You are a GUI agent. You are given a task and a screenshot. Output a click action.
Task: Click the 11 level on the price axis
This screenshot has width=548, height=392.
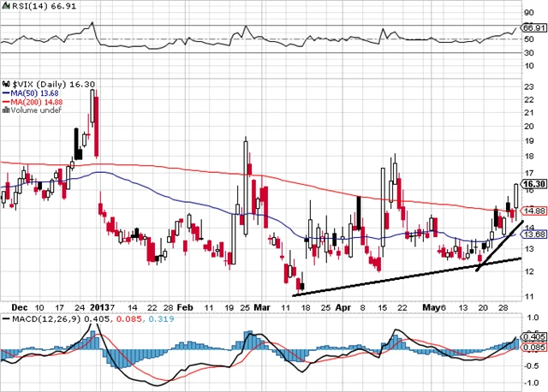(529, 297)
